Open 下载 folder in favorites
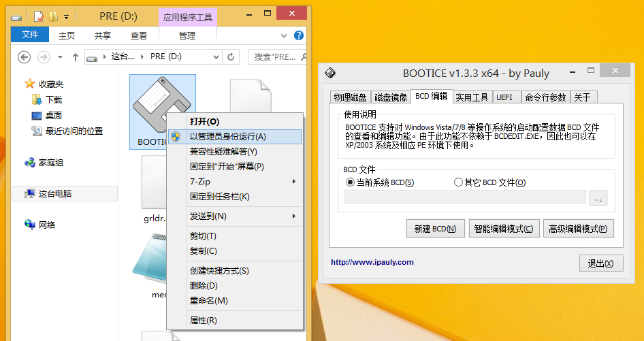 click(54, 100)
